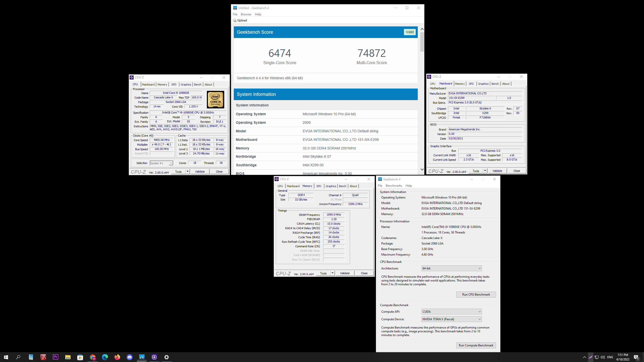
Task: Click the DRAM Frequency value 1999.9 MHz
Action: (x=334, y=215)
